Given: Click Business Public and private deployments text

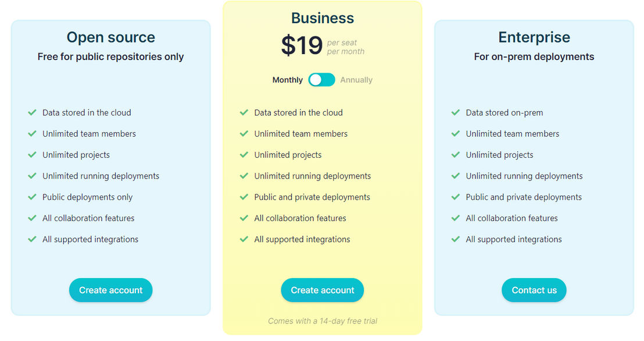Looking at the screenshot, I should point(312,197).
